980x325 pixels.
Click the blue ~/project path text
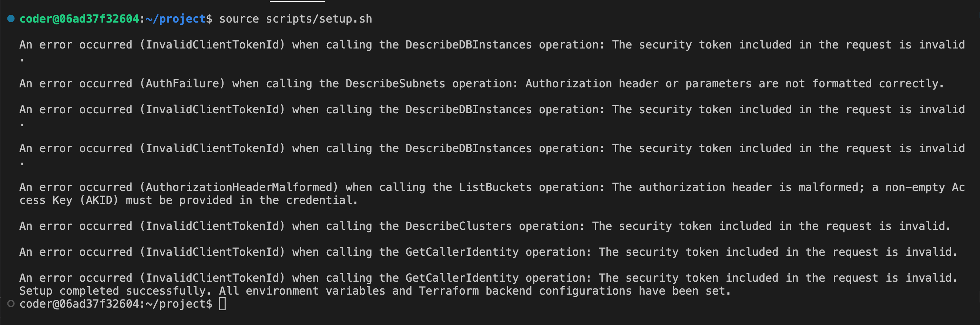pyautogui.click(x=176, y=19)
